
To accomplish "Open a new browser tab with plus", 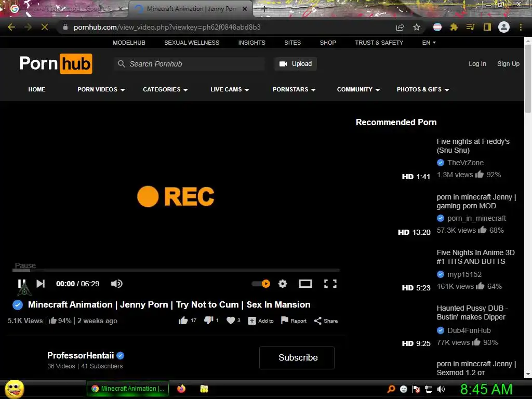I will click(264, 9).
